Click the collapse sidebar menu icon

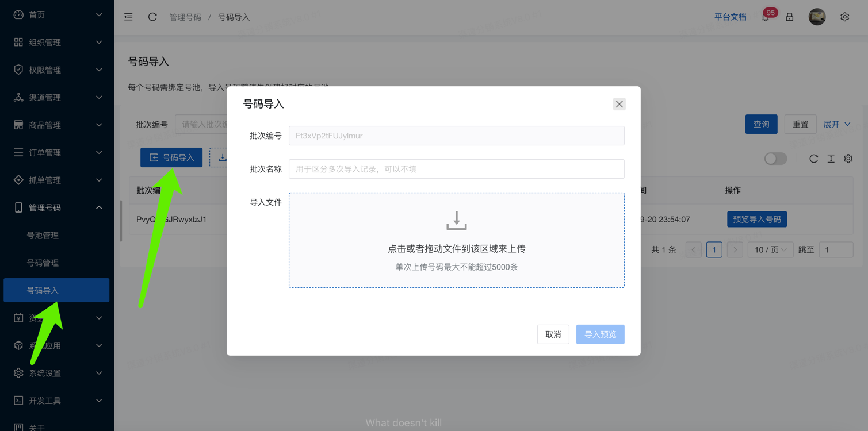(x=128, y=17)
